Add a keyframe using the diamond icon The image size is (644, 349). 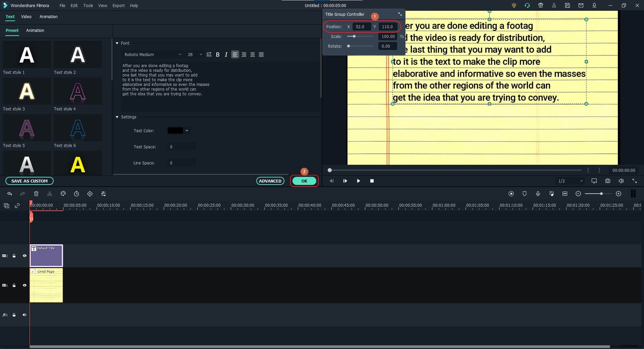coord(90,194)
